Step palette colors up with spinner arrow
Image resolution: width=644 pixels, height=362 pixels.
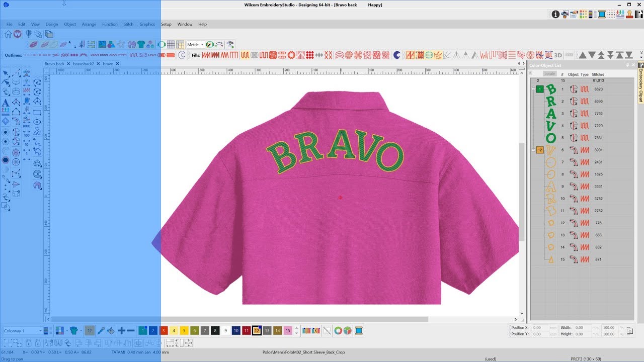tap(296, 328)
